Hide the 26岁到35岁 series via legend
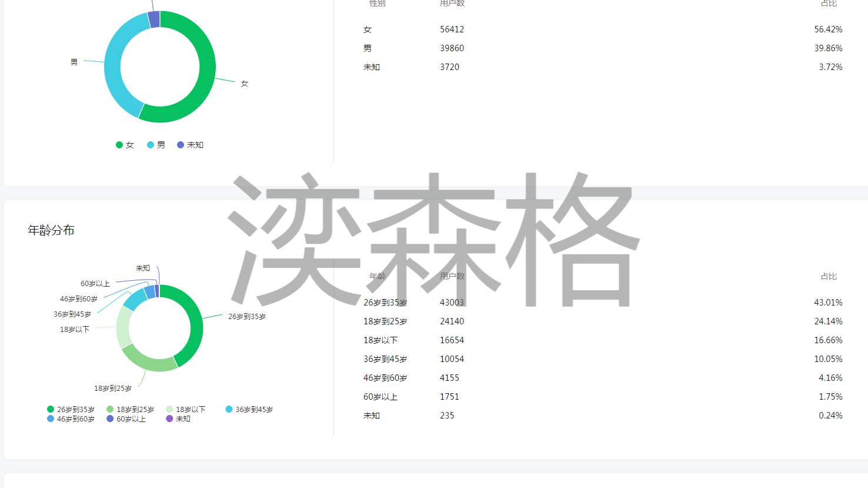This screenshot has width=868, height=488. (71, 410)
